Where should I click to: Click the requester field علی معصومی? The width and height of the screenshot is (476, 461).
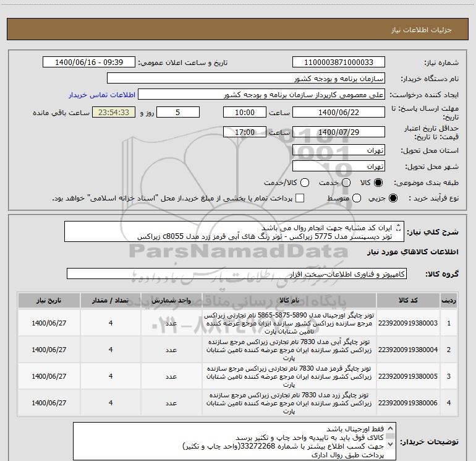pyautogui.click(x=261, y=95)
